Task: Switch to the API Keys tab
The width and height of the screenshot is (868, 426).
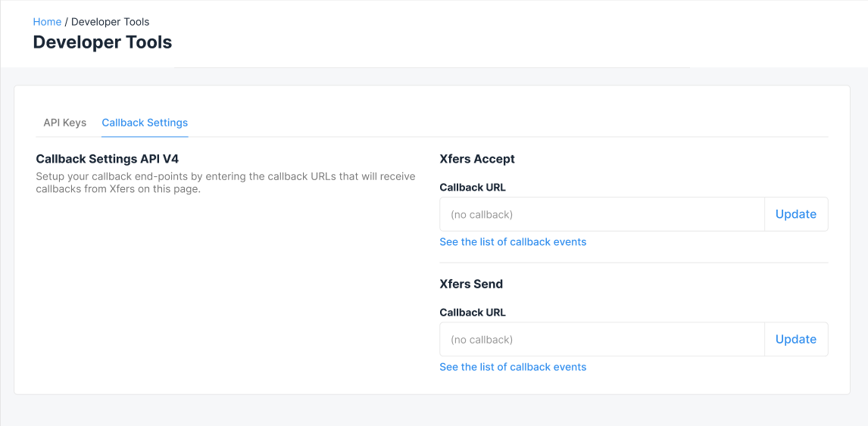Action: tap(65, 123)
